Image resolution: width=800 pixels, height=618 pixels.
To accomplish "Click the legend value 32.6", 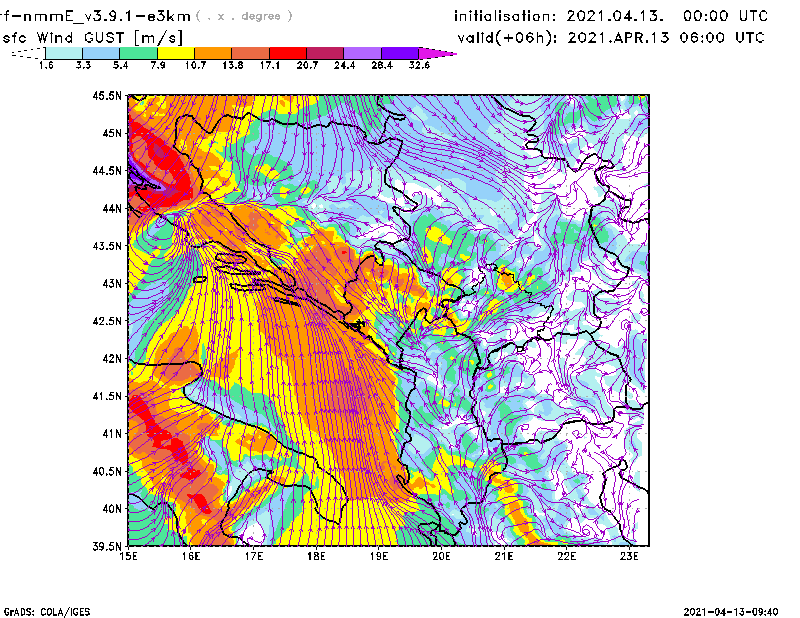I will click(x=419, y=65).
